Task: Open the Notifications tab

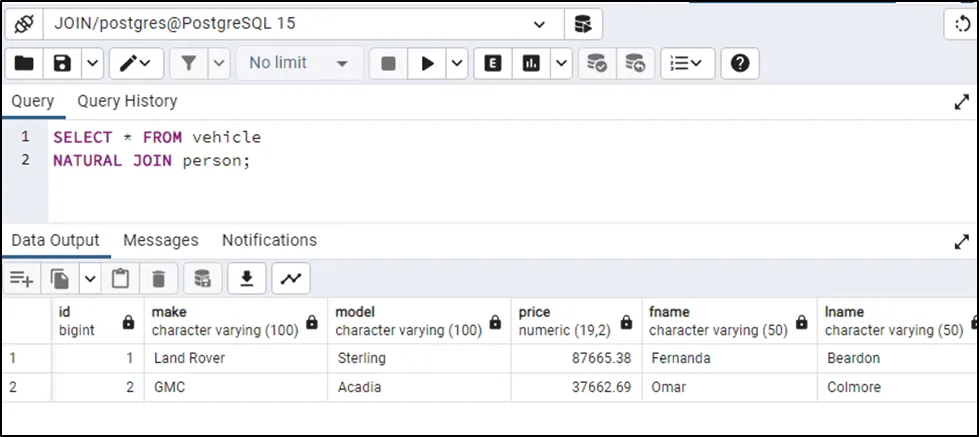Action: tap(269, 240)
